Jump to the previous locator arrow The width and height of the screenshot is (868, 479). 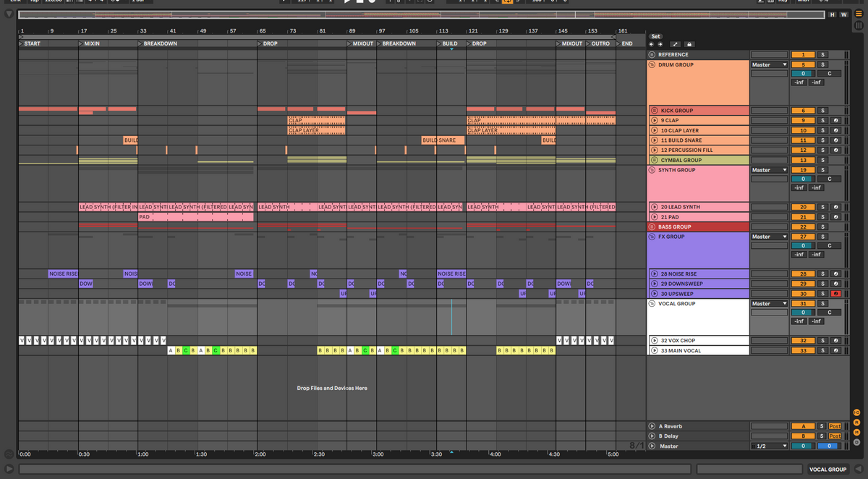click(x=651, y=44)
